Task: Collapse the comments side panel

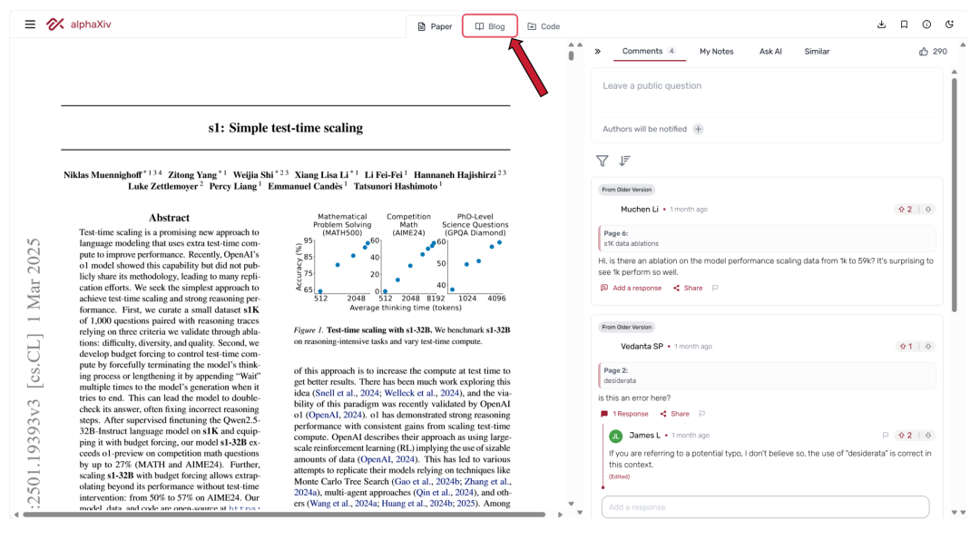Action: [x=597, y=51]
